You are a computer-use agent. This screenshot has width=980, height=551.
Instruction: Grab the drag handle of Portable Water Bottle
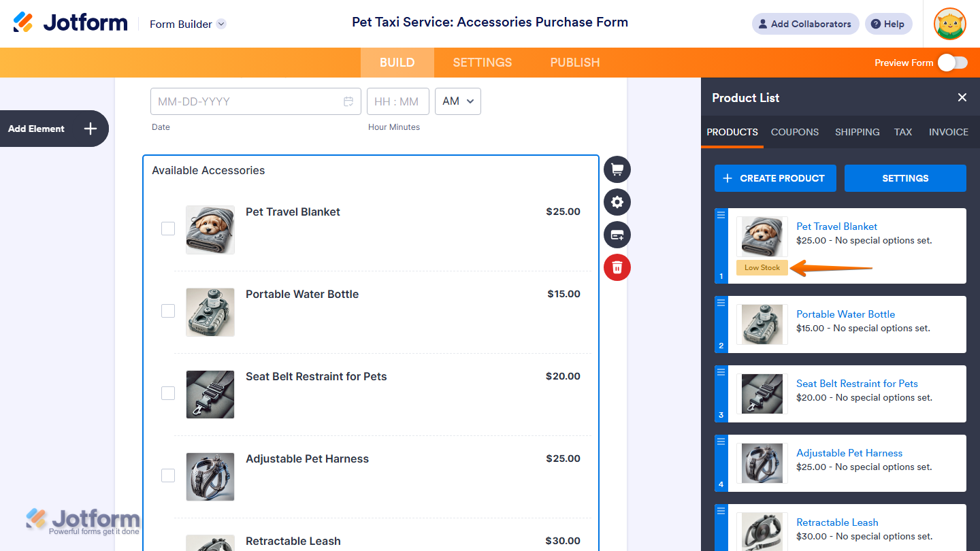[x=721, y=303]
